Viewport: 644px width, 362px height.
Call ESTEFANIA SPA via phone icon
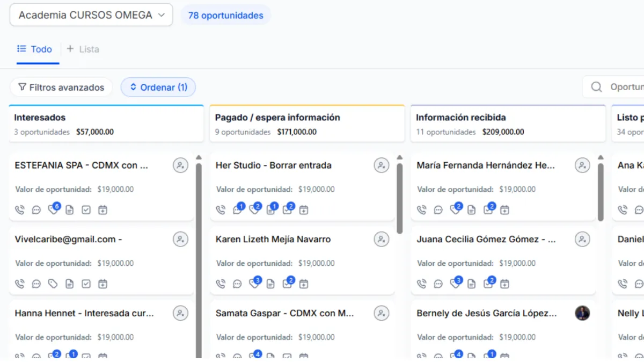pos(20,210)
